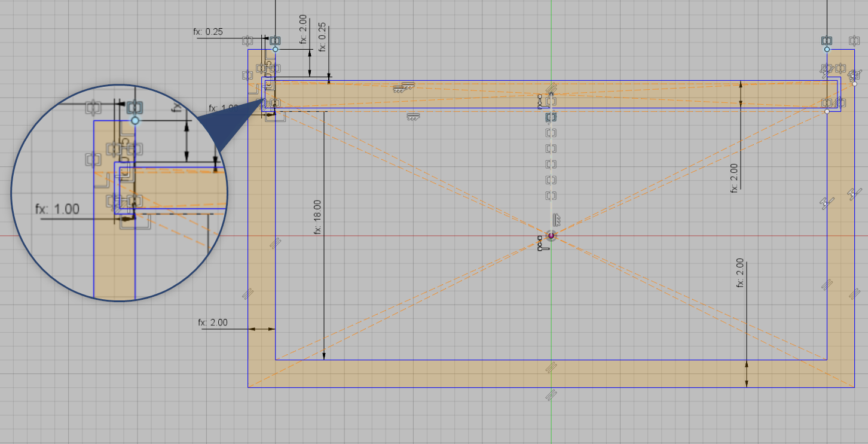Click the sketch origin point at the center
This screenshot has height=444, width=868.
(550, 235)
